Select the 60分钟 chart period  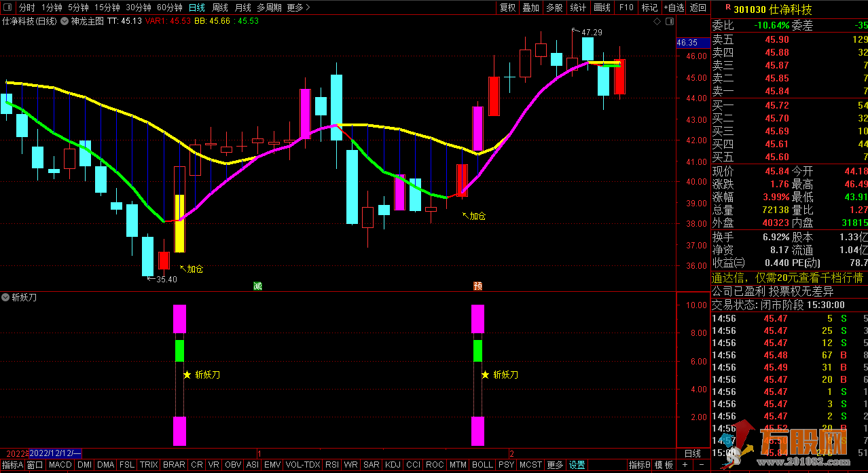(169, 7)
